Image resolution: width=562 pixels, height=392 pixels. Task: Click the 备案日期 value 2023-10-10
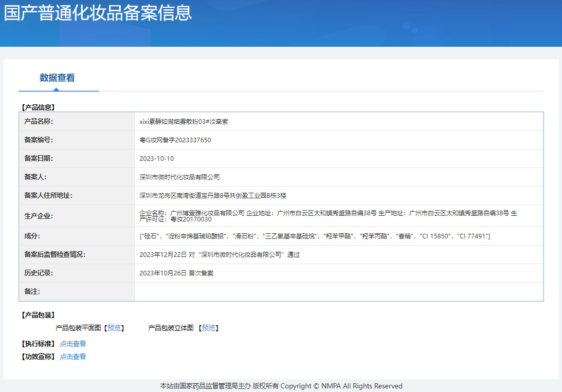[x=157, y=159]
